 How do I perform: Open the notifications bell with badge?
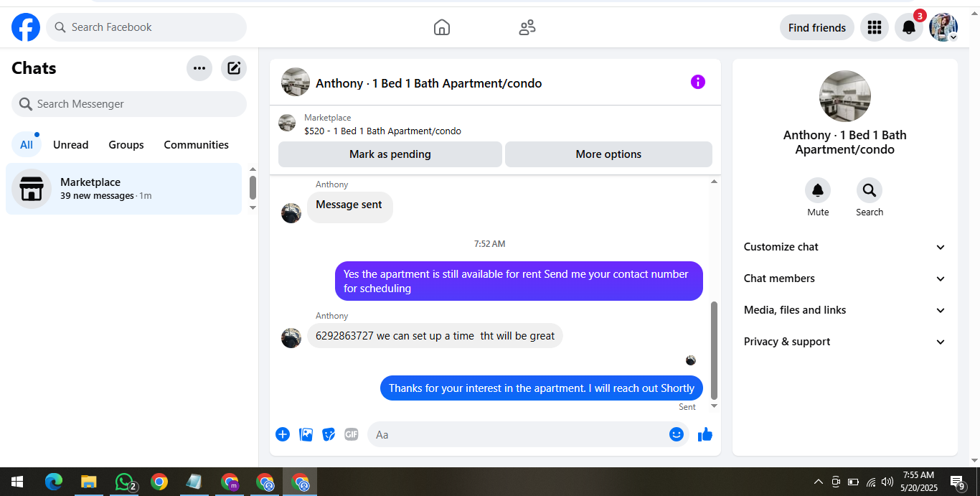click(909, 27)
